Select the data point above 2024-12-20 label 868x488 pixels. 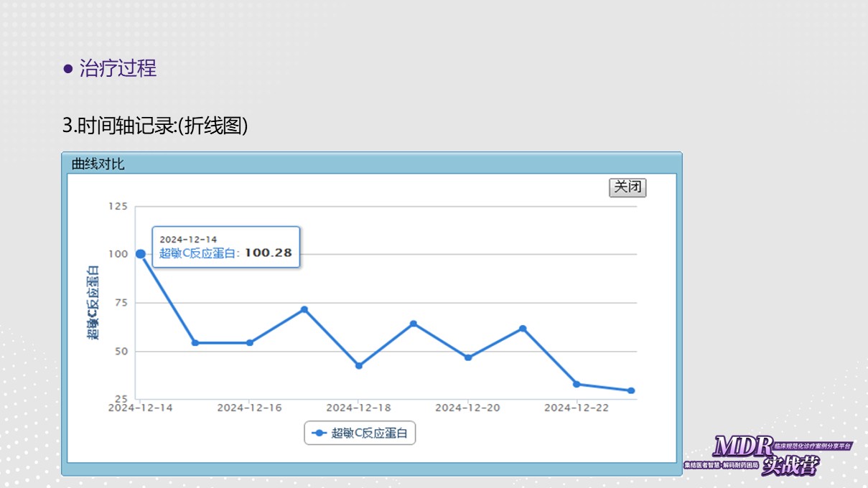(x=468, y=357)
